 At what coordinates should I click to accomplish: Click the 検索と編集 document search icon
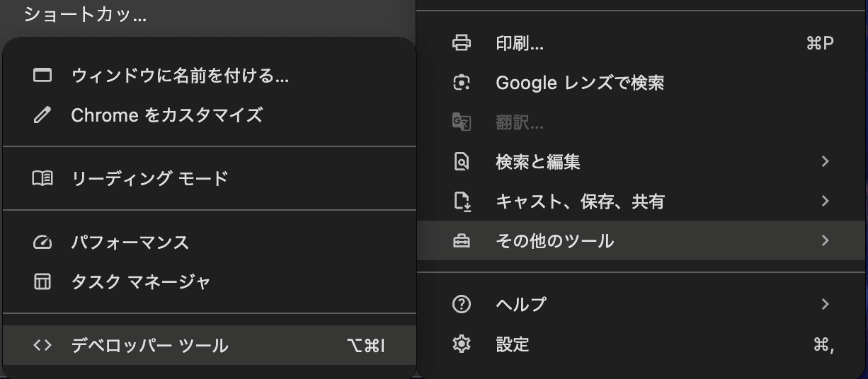(x=462, y=162)
